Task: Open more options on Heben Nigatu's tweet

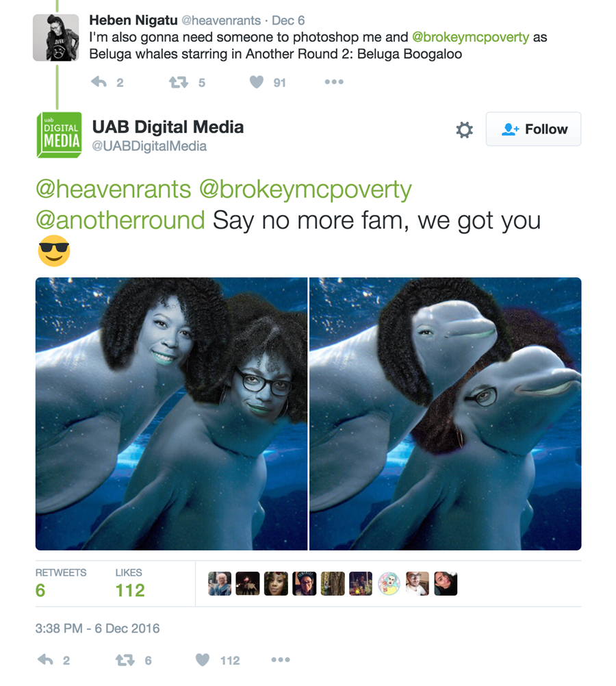Action: [334, 81]
